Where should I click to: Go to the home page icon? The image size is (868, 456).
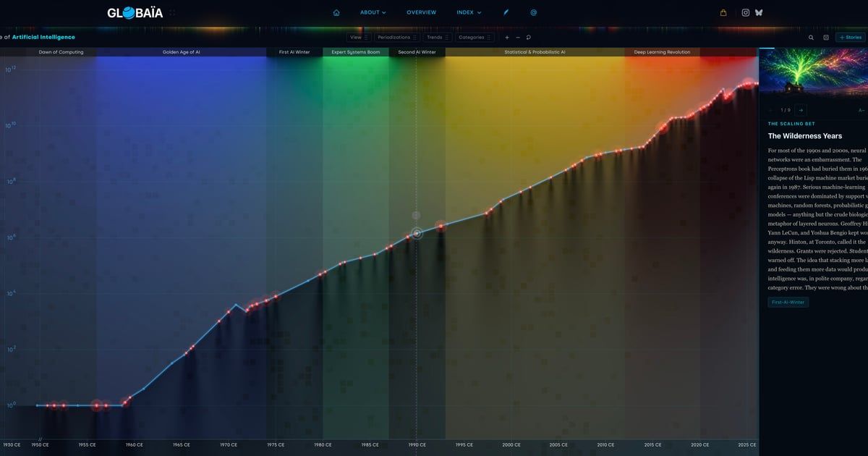point(336,12)
